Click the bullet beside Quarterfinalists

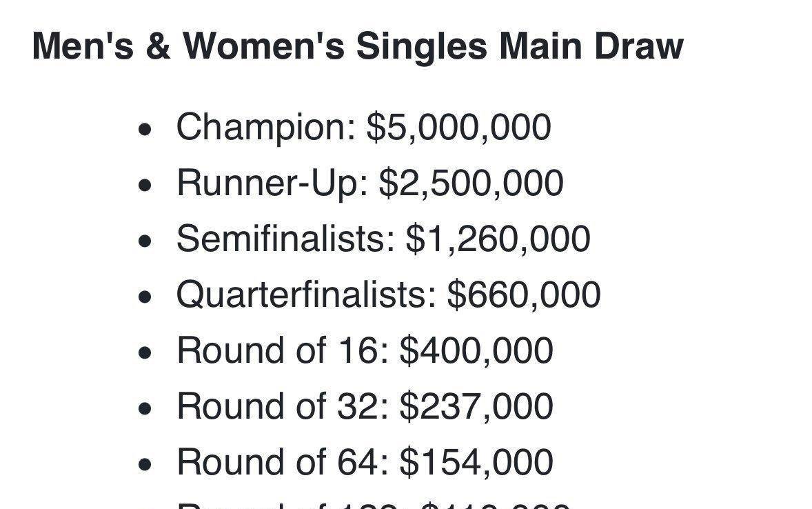tap(145, 297)
